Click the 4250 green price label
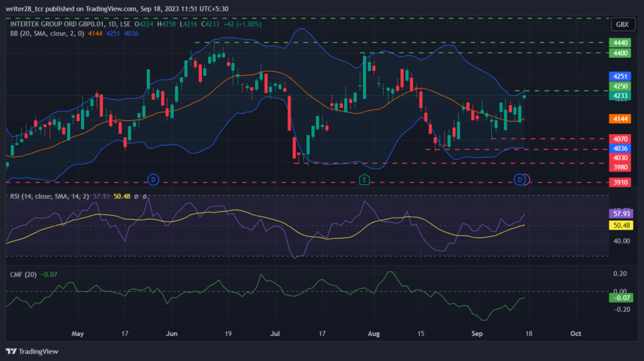This screenshot has height=361, width=644. pyautogui.click(x=619, y=86)
